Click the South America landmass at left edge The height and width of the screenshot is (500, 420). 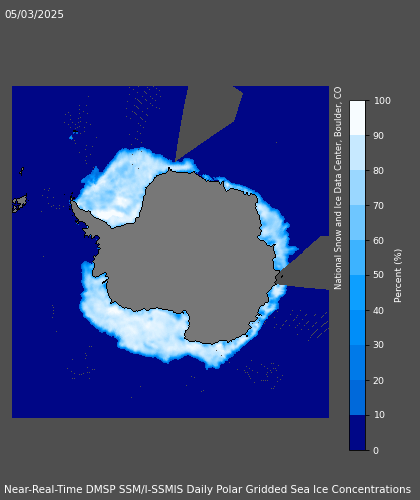click(19, 203)
